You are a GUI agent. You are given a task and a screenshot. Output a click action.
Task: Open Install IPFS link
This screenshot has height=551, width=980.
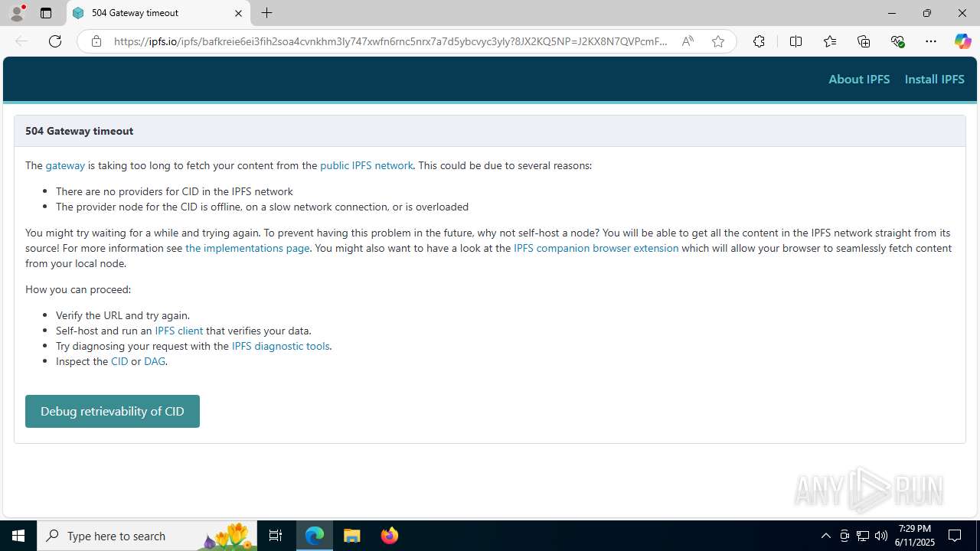934,80
